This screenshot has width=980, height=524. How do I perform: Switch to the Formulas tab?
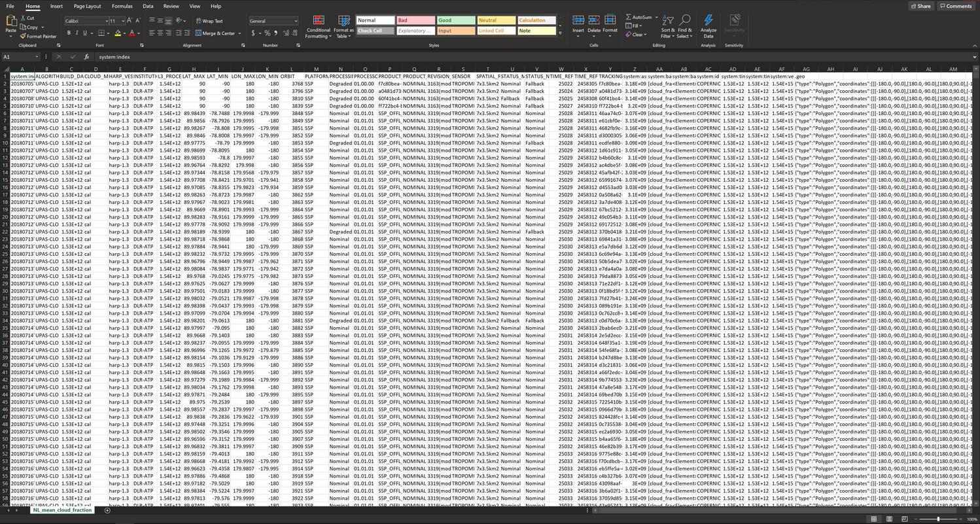point(122,6)
